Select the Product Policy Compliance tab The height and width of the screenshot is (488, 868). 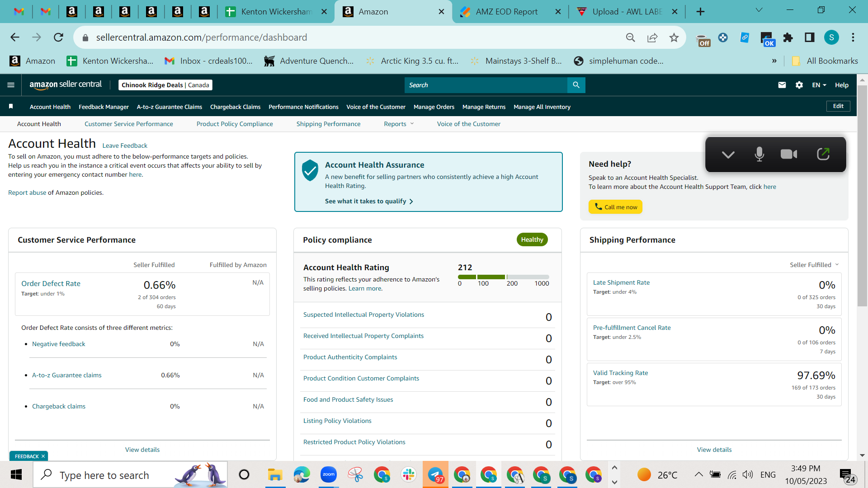[235, 124]
